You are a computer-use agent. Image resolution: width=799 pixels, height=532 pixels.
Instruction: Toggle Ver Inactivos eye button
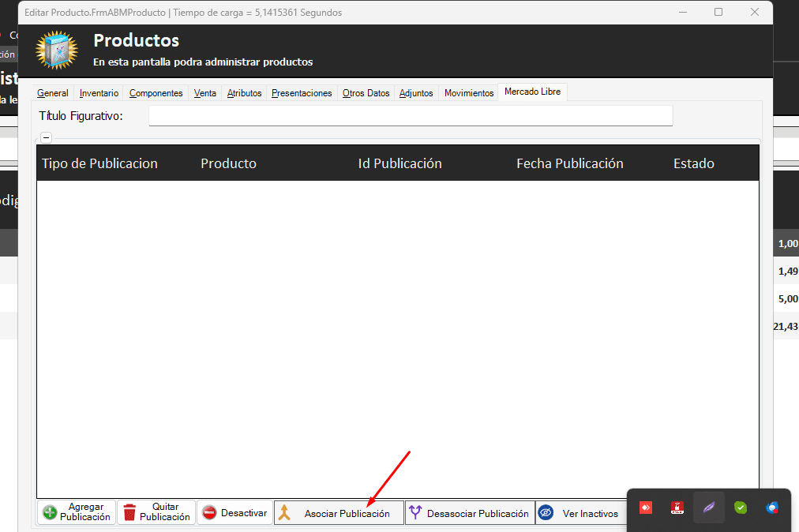(x=580, y=513)
